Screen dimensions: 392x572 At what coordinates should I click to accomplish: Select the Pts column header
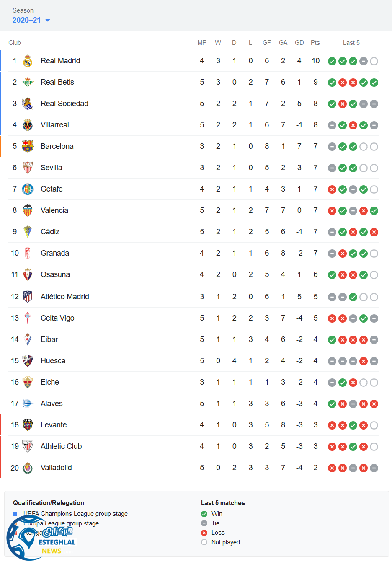click(x=315, y=43)
